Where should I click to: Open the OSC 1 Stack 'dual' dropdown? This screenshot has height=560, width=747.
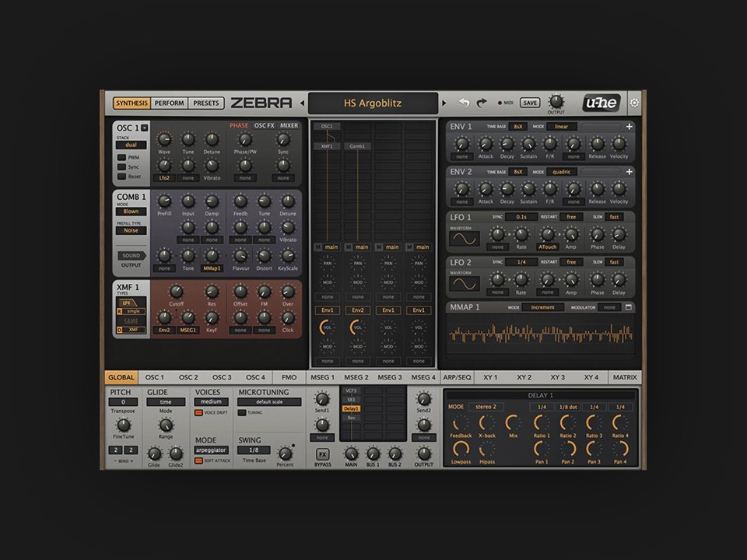tap(131, 145)
